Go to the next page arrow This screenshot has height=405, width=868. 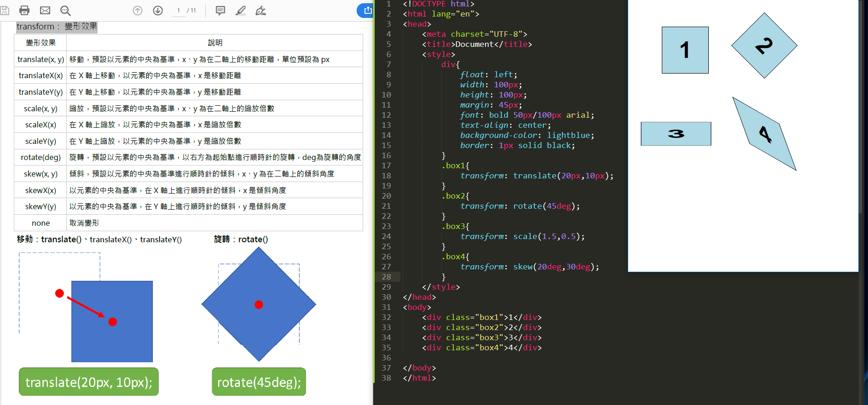(x=158, y=11)
